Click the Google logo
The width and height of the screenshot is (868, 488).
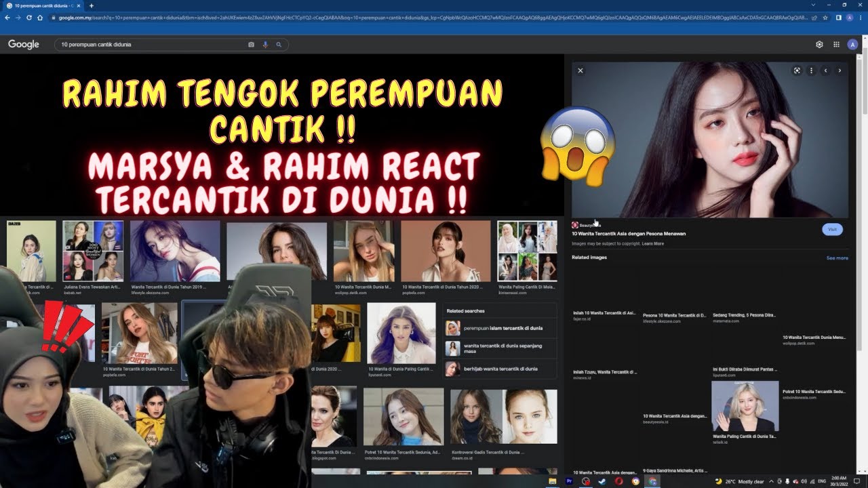coord(24,44)
